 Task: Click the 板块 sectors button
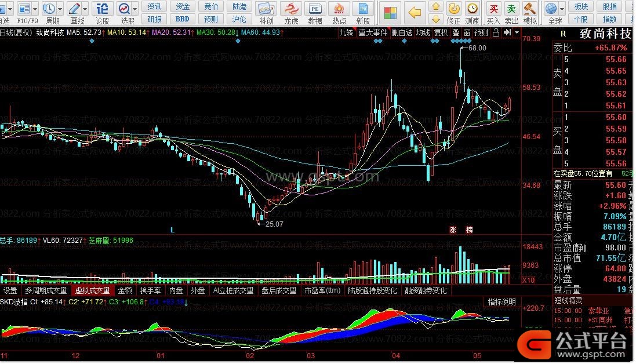pyautogui.click(x=581, y=6)
